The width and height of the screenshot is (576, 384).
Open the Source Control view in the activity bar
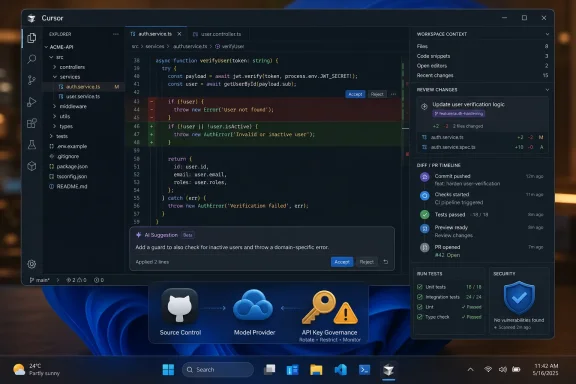point(32,80)
